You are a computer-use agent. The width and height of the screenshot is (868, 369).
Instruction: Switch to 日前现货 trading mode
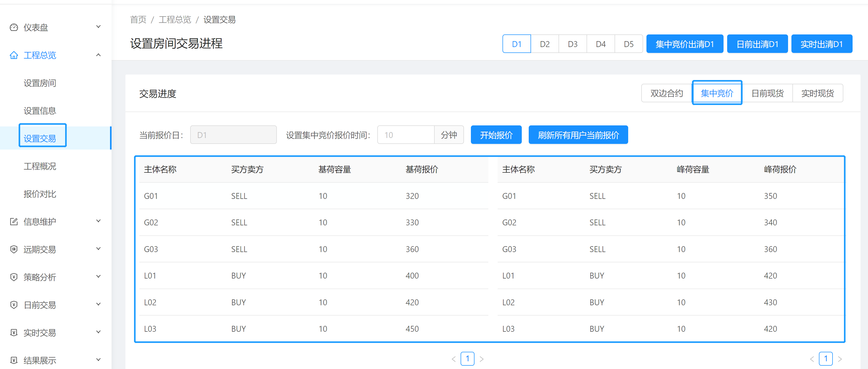767,93
